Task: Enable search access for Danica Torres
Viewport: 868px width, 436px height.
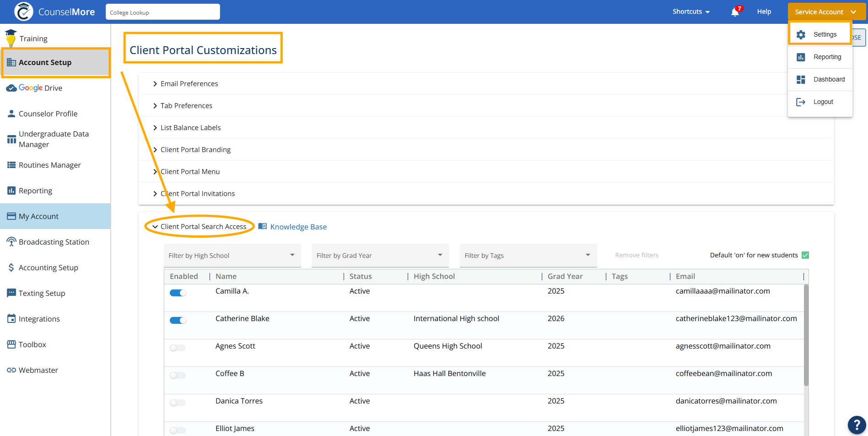Action: 178,403
